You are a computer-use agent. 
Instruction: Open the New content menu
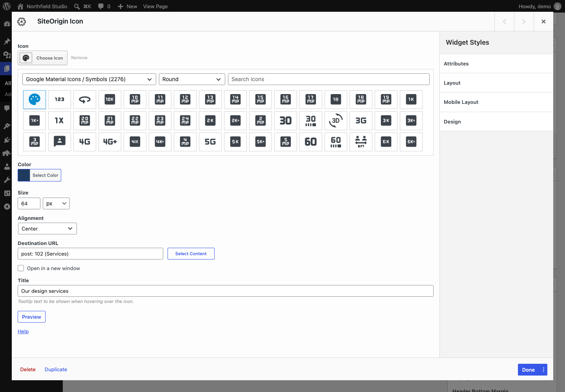tap(128, 6)
